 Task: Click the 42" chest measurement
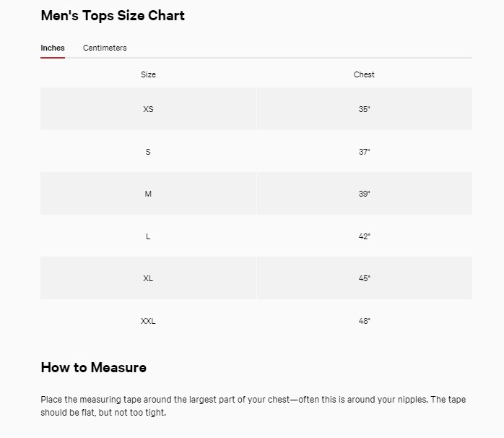(364, 236)
